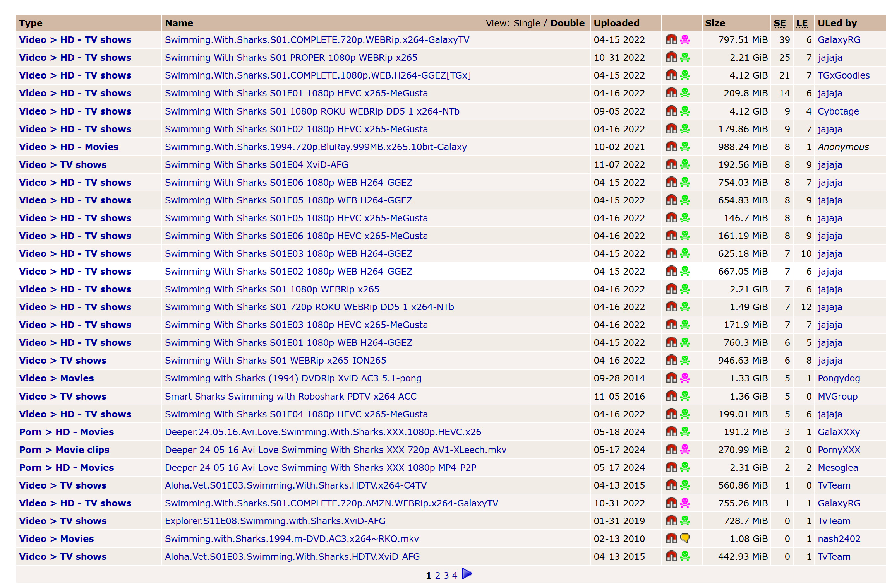Click pink skull icon in PornyXXX row
This screenshot has width=892, height=588.
click(x=684, y=450)
